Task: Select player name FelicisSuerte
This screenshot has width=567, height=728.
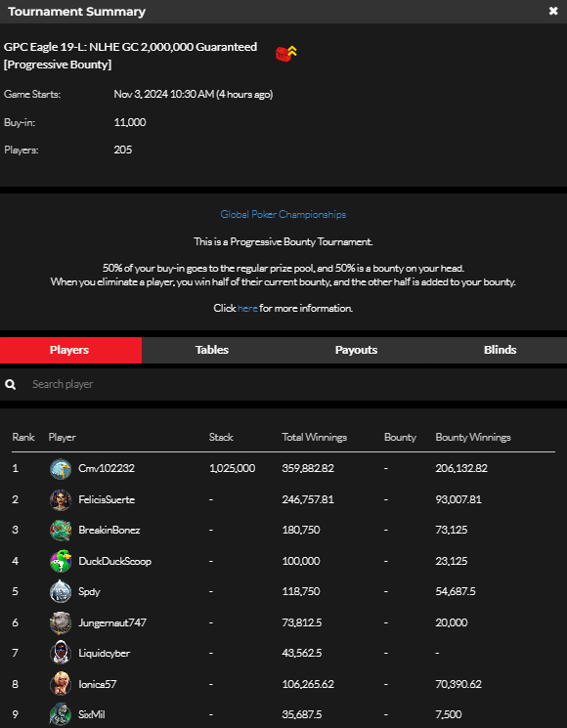Action: 107,499
